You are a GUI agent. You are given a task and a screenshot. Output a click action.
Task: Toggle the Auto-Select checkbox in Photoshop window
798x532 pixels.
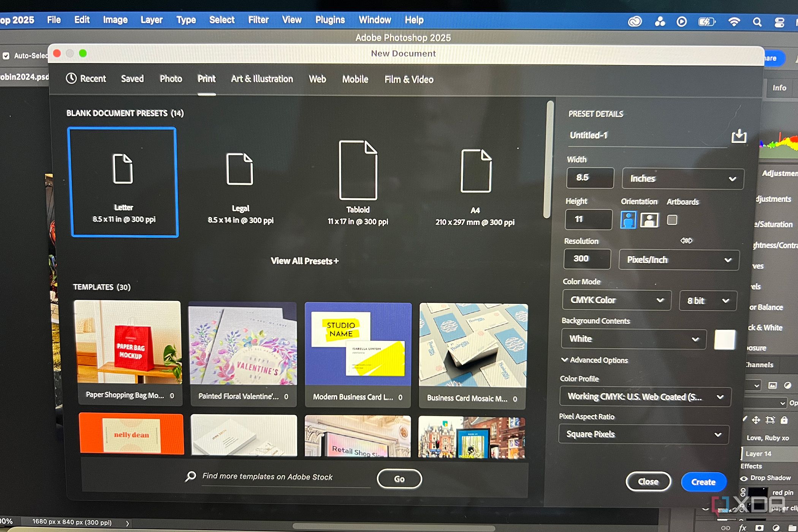tap(6, 56)
